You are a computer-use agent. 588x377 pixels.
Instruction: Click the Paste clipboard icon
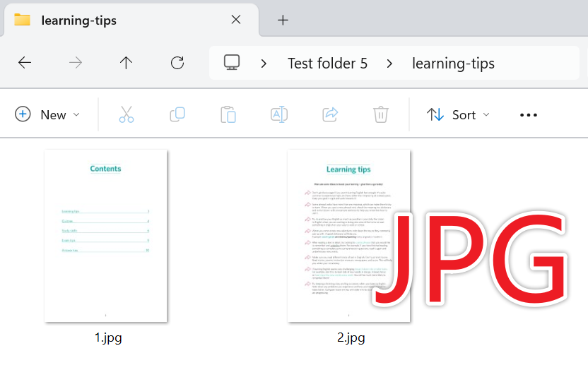click(228, 114)
